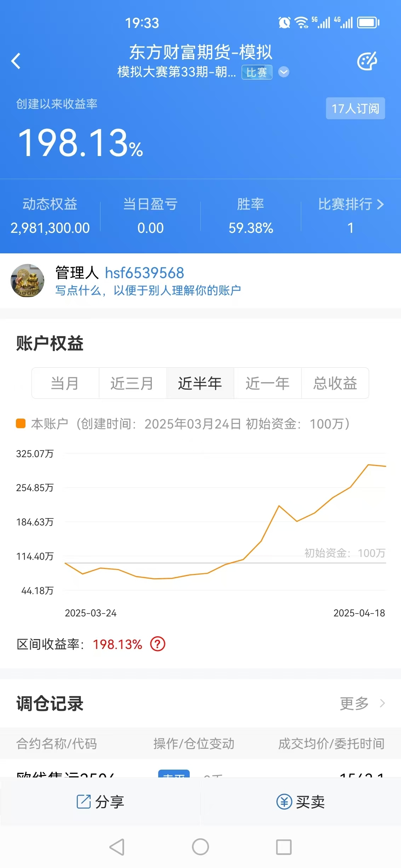Tap the 合约名称/代码 column header

point(57,743)
